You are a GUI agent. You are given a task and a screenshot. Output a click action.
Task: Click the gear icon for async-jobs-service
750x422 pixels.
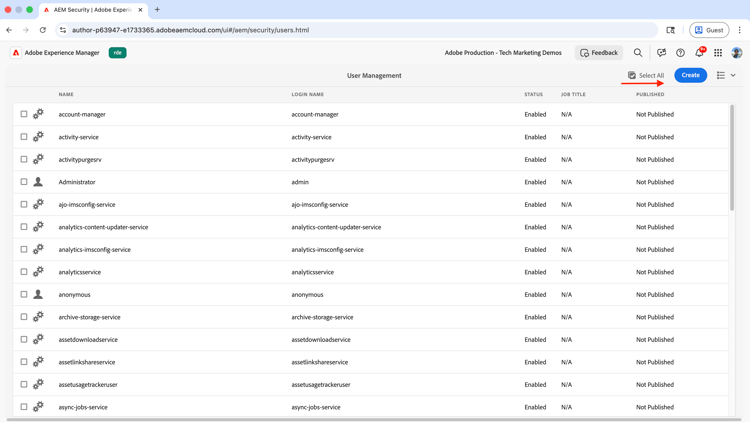[38, 406]
